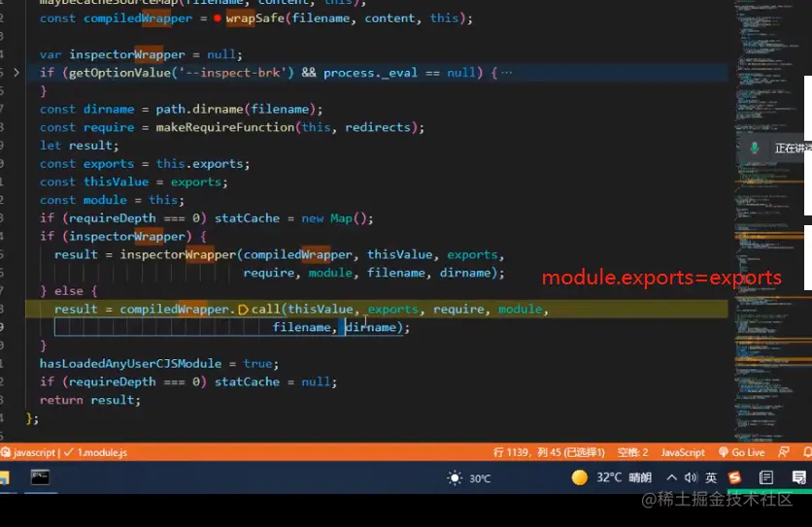Image resolution: width=812 pixels, height=527 pixels.
Task: Open the notes panel tray icon
Action: pos(766,478)
